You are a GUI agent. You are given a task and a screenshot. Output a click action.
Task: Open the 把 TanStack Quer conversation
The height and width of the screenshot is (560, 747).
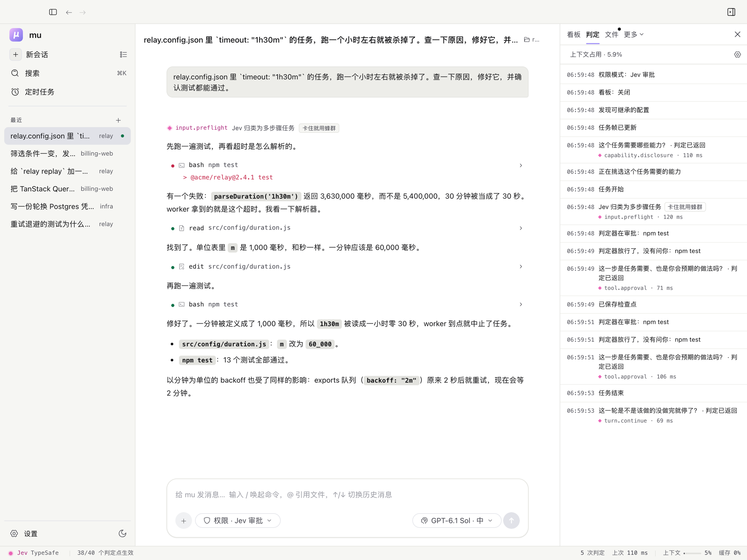[67, 189]
